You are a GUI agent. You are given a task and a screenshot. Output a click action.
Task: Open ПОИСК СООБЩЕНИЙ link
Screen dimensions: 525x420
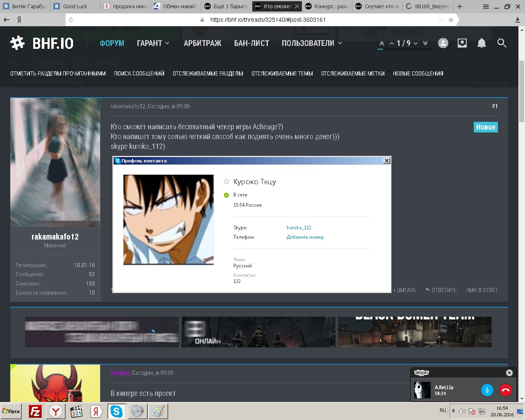139,73
